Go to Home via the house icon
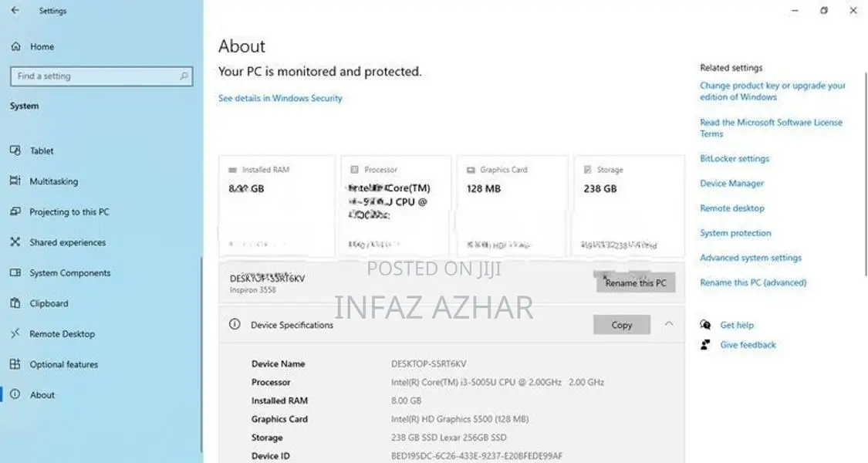The width and height of the screenshot is (868, 463). (x=15, y=46)
